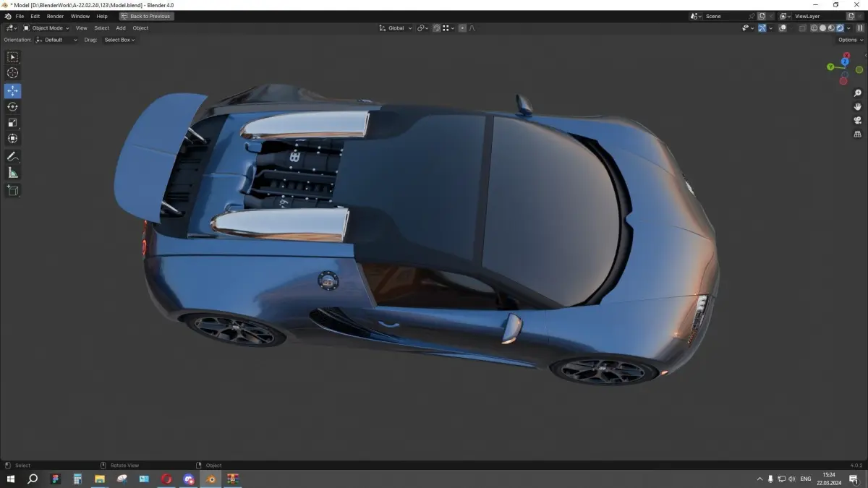Open the snapping options dropdown
Screen dimensions: 868x488
(x=448, y=28)
